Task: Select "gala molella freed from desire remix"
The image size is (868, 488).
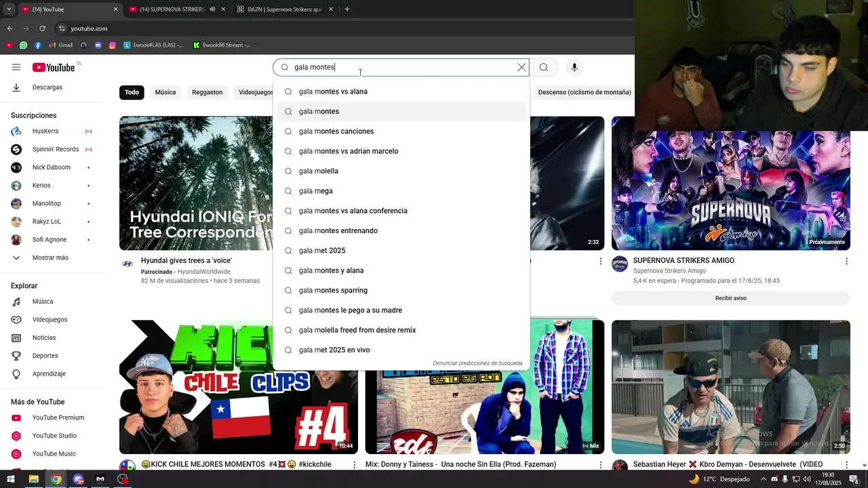Action: point(401,330)
